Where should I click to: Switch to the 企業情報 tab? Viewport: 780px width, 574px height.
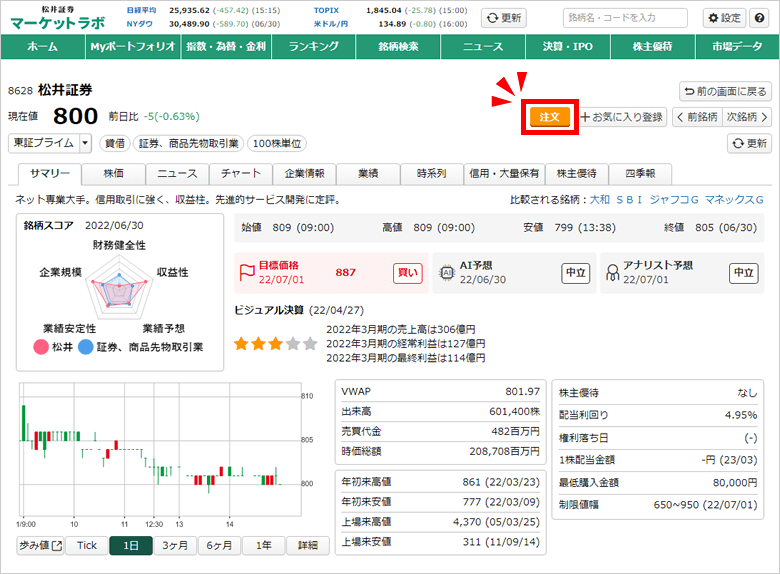(304, 174)
